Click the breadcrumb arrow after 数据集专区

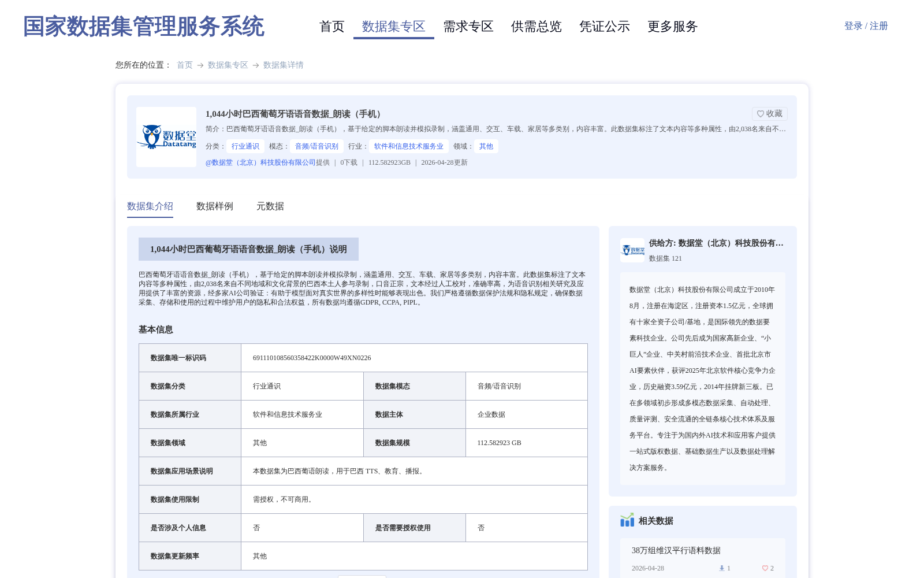tap(256, 65)
